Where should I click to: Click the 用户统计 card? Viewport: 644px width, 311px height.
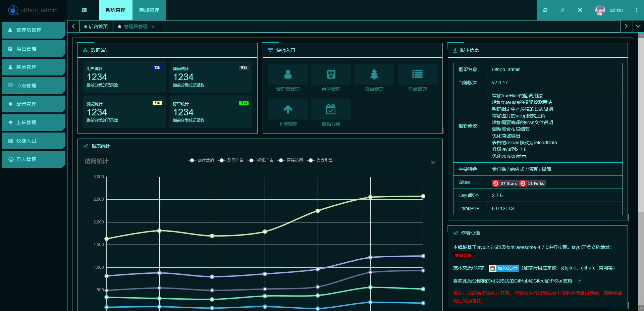point(124,77)
